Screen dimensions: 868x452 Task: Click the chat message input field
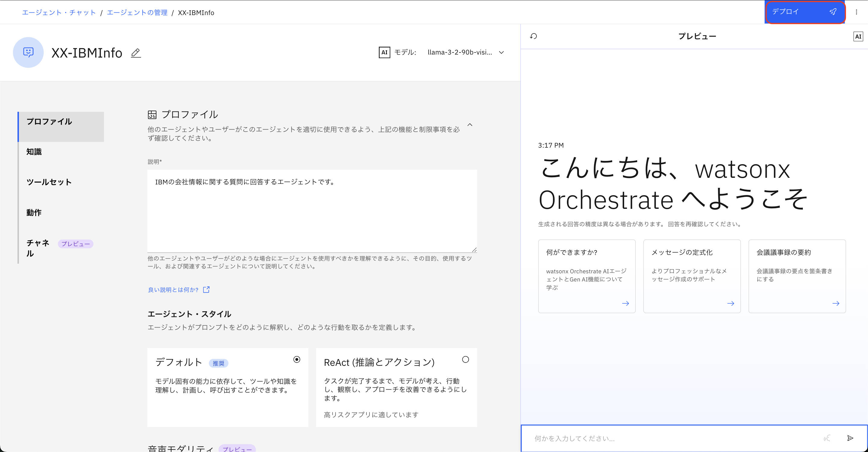coord(674,438)
